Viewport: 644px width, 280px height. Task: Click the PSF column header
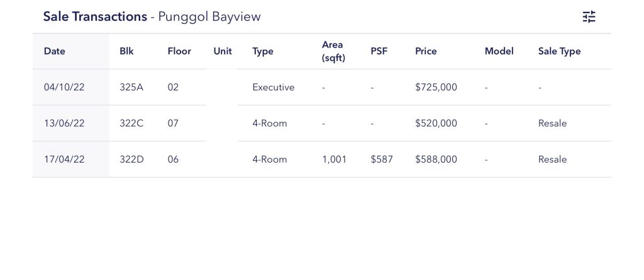coord(379,51)
